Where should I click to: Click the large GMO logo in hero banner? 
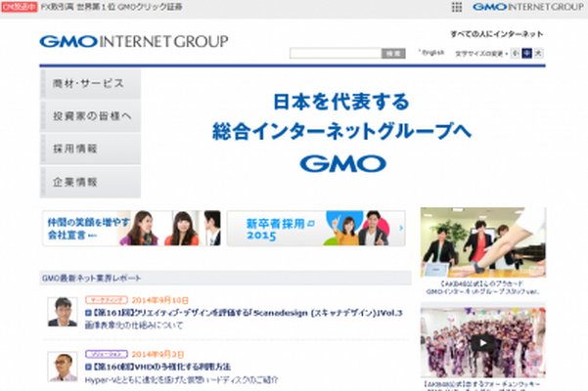click(x=342, y=163)
